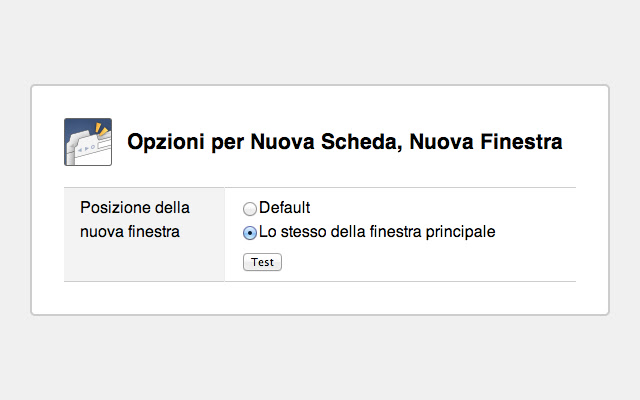This screenshot has height=400, width=640.
Task: Click the word 'principale' in second option
Action: click(x=461, y=232)
